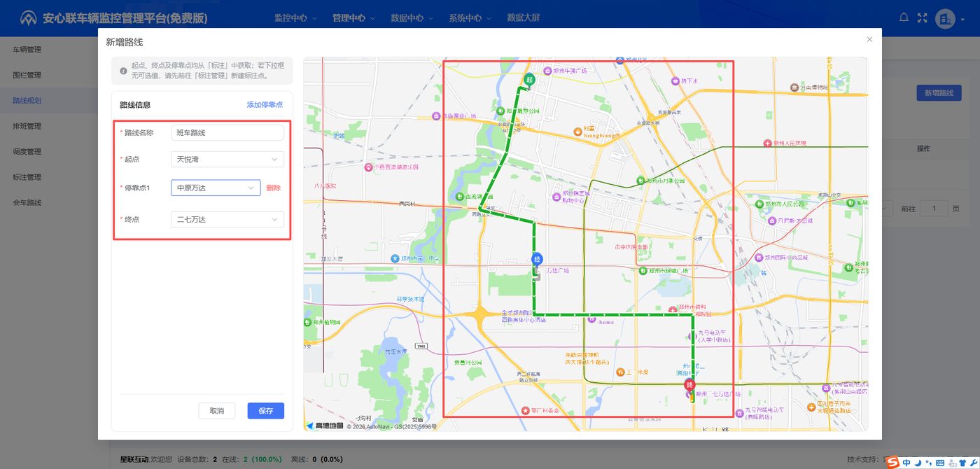Select 围栏管理 in the sidebar
The image size is (980, 469).
27,75
